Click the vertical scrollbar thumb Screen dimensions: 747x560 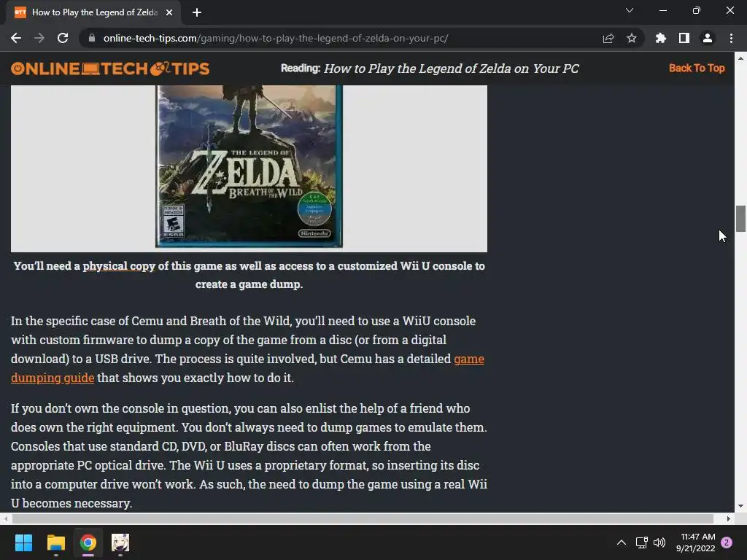(x=740, y=219)
